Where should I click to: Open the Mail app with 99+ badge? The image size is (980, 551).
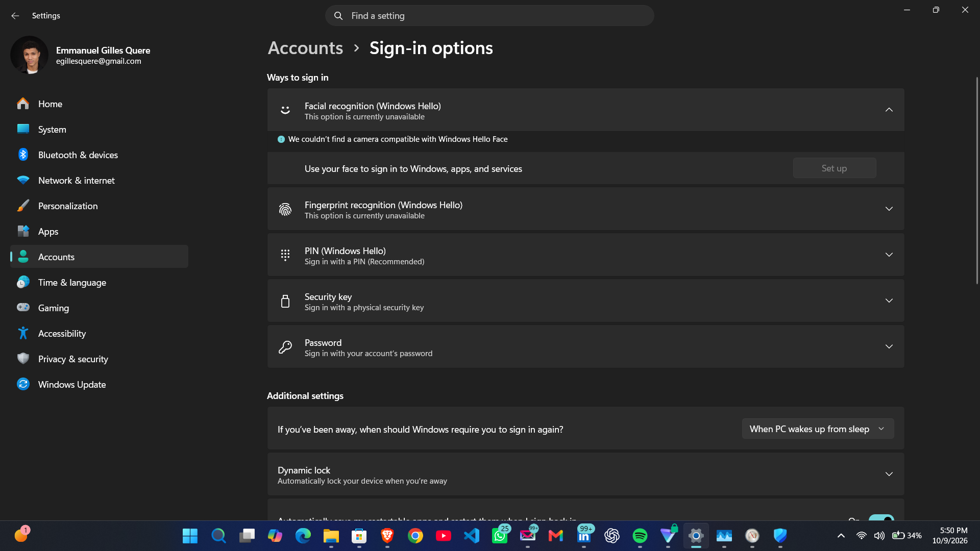pyautogui.click(x=528, y=536)
